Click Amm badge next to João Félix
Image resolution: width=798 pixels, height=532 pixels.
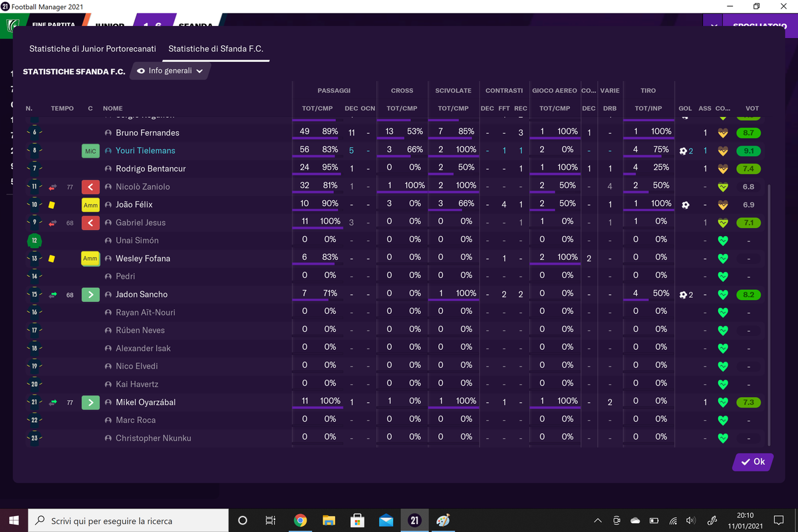pos(90,205)
